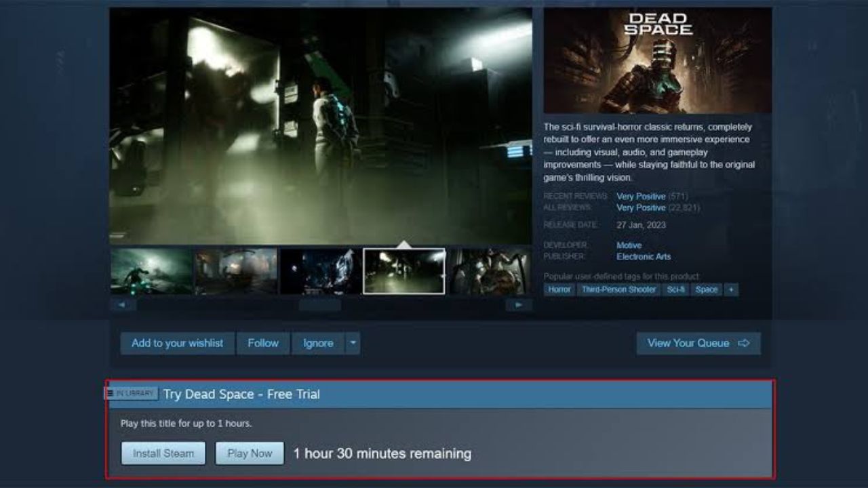
Task: Expand the dropdown arrow next to Ignore
Action: pos(353,343)
